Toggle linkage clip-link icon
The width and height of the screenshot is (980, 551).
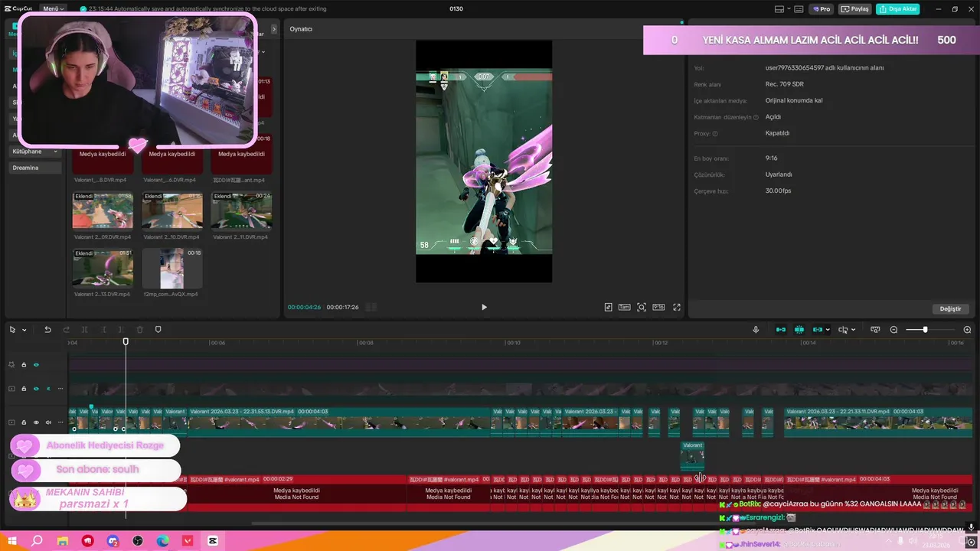(x=818, y=330)
